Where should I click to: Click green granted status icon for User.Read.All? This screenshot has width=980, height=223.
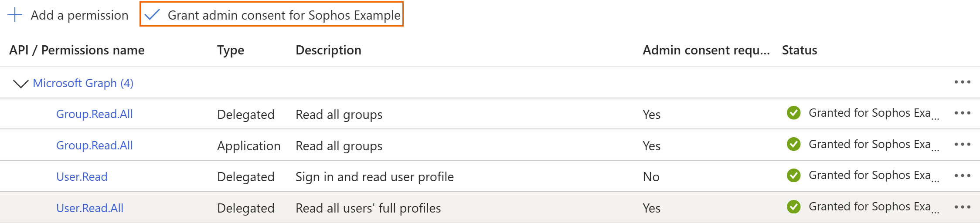[793, 207]
